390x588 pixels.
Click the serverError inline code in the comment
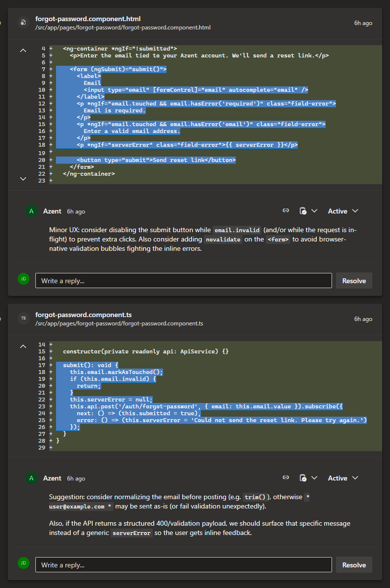(x=131, y=533)
